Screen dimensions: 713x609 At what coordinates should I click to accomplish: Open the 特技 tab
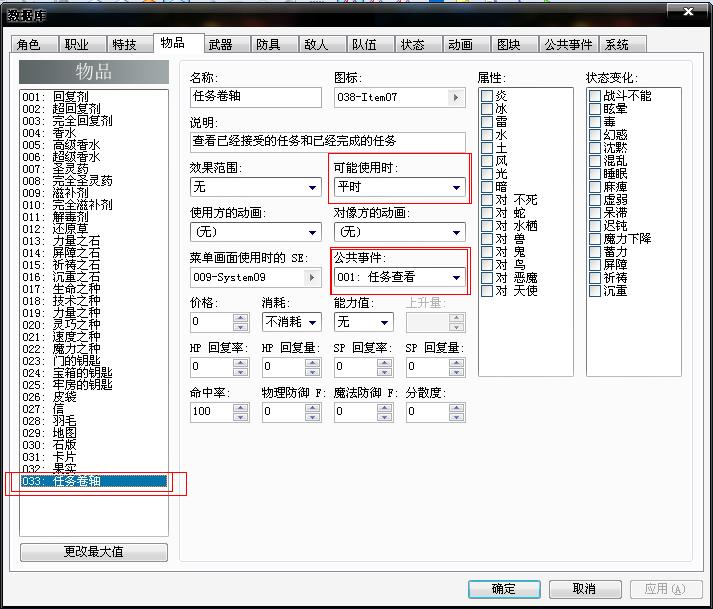point(131,45)
